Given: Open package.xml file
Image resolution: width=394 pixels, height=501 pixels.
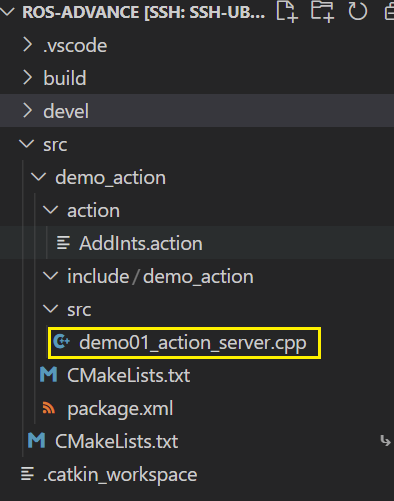Looking at the screenshot, I should pos(197,408).
